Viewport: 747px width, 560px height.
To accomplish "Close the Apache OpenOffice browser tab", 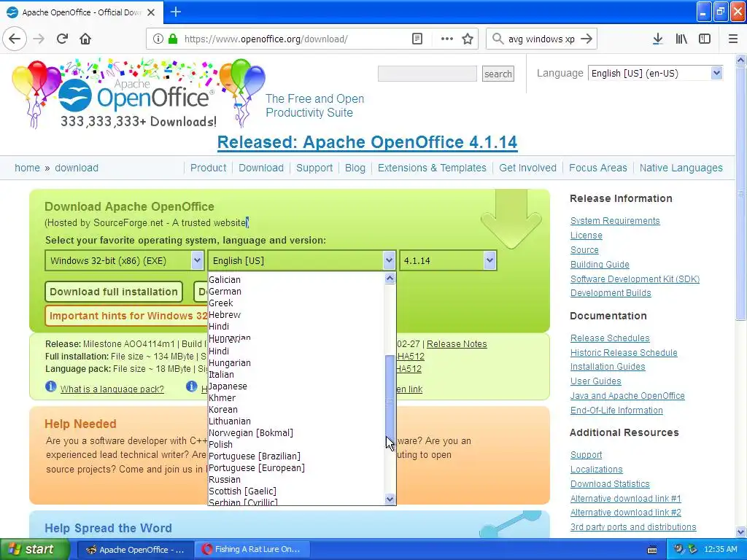I will [x=151, y=12].
